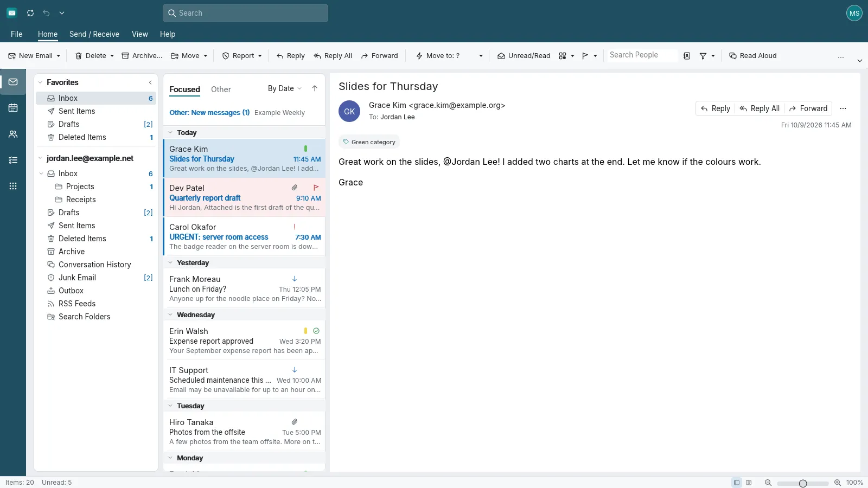Image resolution: width=868 pixels, height=488 pixels.
Task: Click the Filter Email funnel icon
Action: (703, 56)
